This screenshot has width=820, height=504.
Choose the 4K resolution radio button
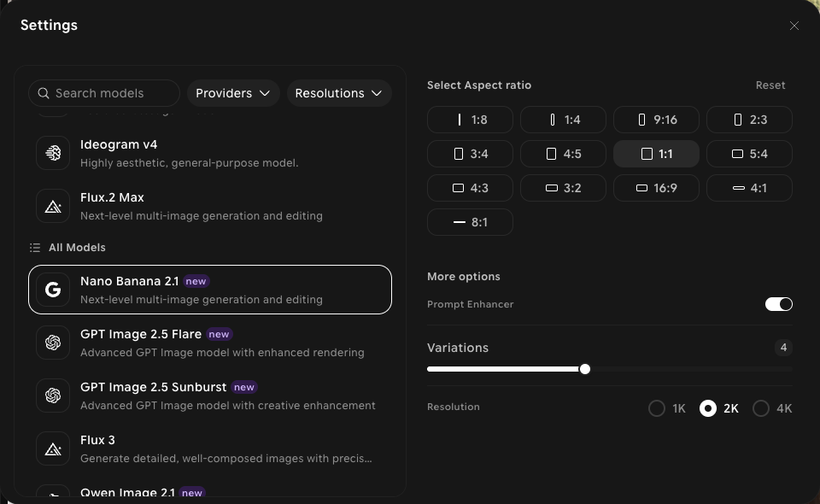(x=761, y=408)
